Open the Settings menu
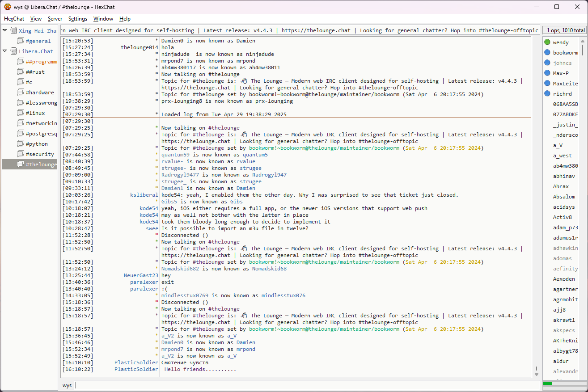Image resolution: width=588 pixels, height=392 pixels. coord(78,19)
